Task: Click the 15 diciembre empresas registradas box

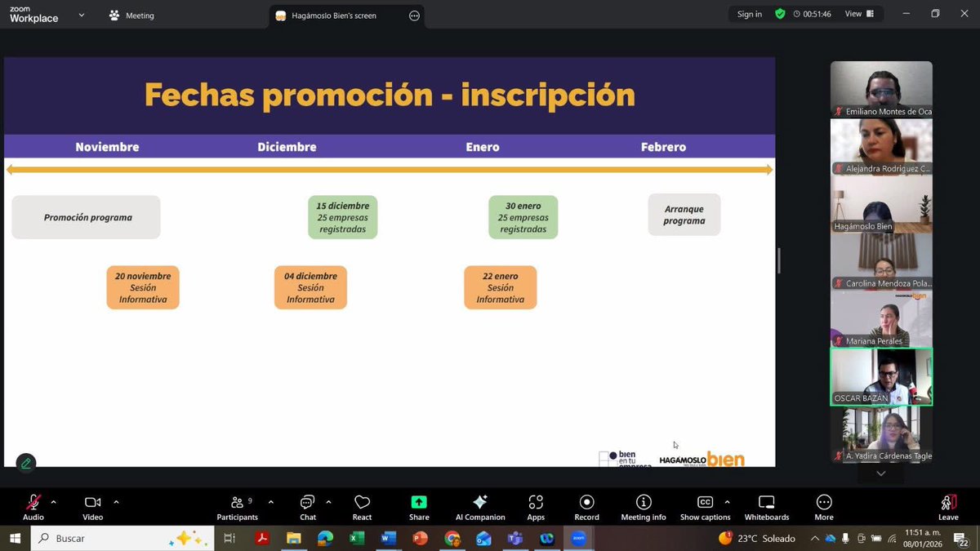Action: coord(343,217)
